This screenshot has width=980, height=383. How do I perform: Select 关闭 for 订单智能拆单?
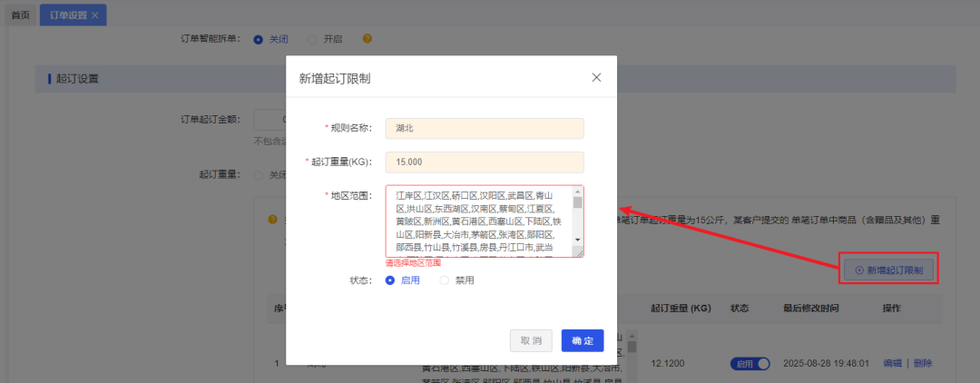coord(259,39)
